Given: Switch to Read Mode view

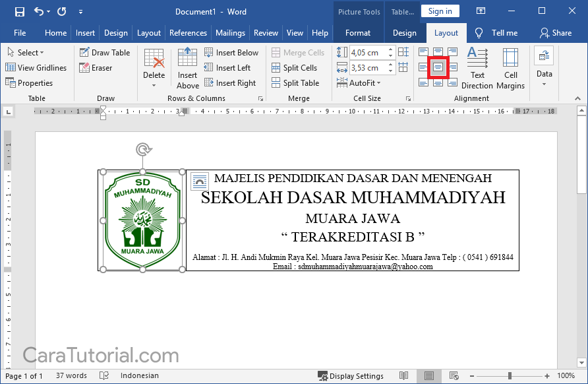Looking at the screenshot, I should tap(403, 375).
